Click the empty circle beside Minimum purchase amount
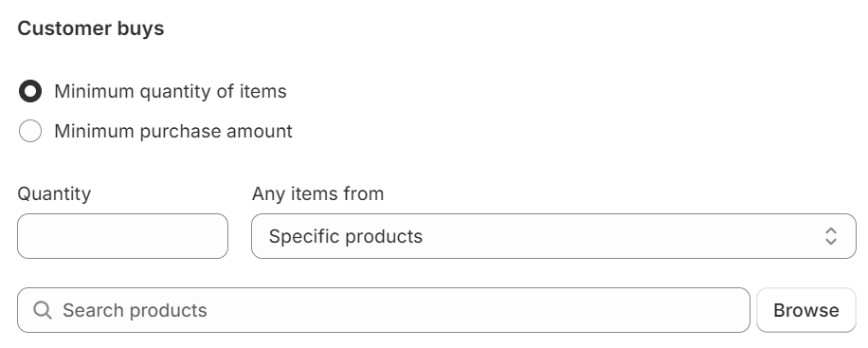The width and height of the screenshot is (868, 348). (x=30, y=132)
